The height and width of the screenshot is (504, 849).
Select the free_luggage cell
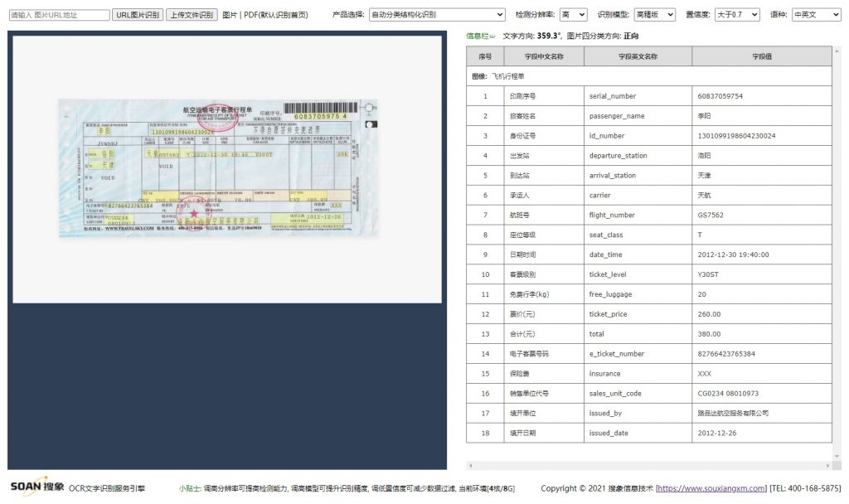click(638, 294)
